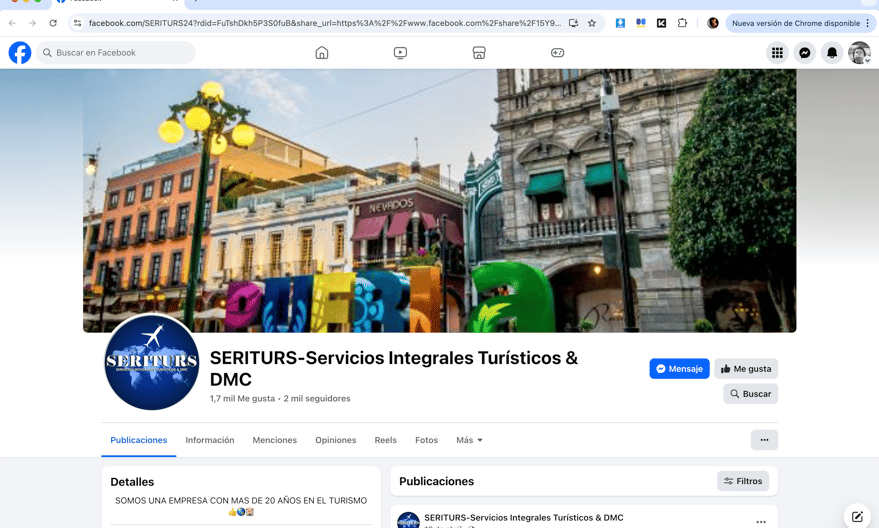
Task: Click the Facebook logo
Action: [20, 53]
